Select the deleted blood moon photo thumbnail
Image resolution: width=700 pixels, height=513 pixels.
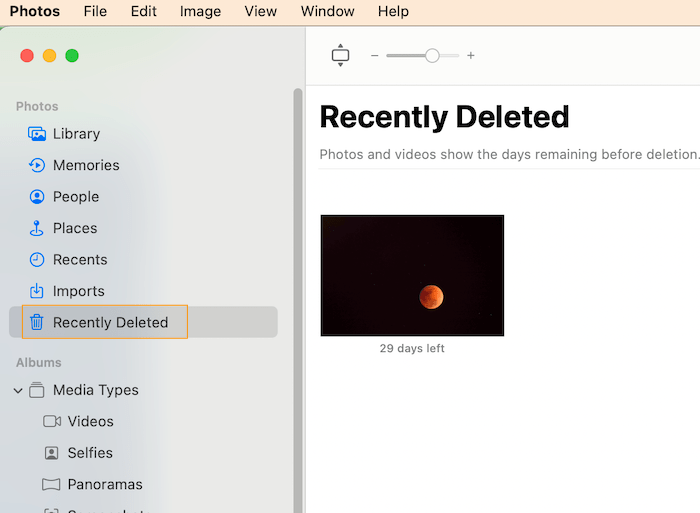pyautogui.click(x=412, y=275)
